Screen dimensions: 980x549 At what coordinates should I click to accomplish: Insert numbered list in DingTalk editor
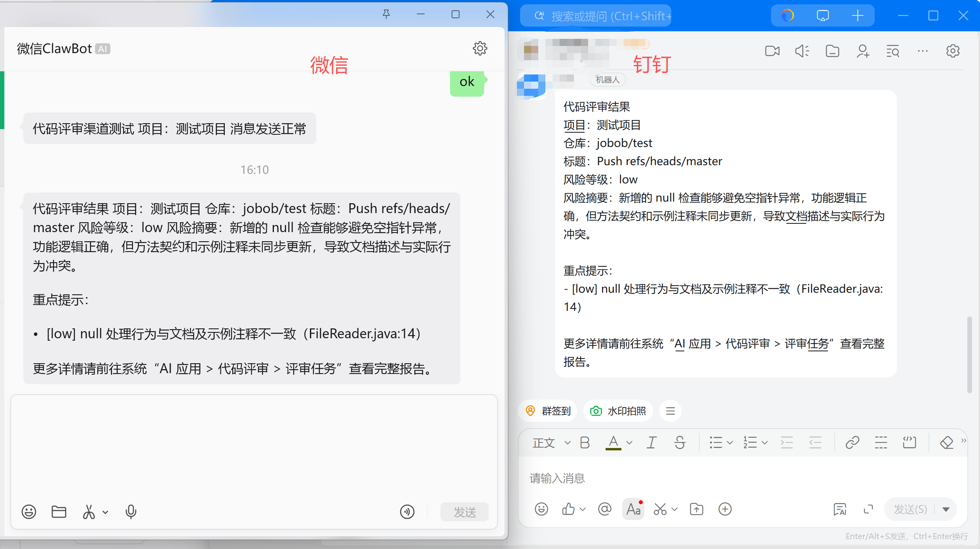tap(750, 442)
